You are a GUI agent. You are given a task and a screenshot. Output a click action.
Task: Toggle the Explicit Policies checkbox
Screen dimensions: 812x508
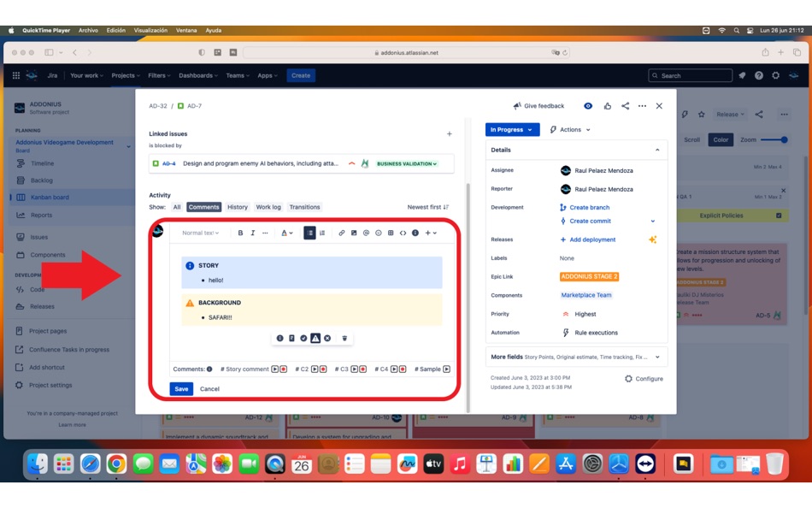click(x=779, y=216)
